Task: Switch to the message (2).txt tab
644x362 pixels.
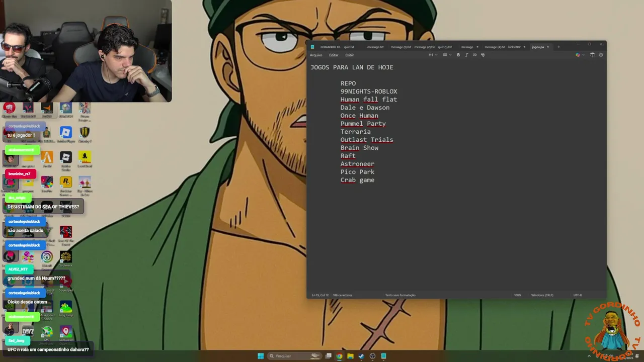Action: pyautogui.click(x=424, y=47)
